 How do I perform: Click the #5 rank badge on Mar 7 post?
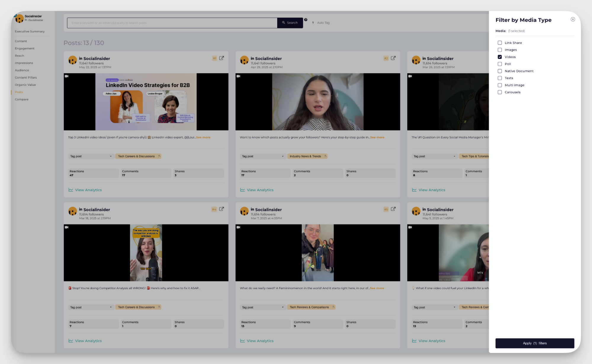pos(386,209)
